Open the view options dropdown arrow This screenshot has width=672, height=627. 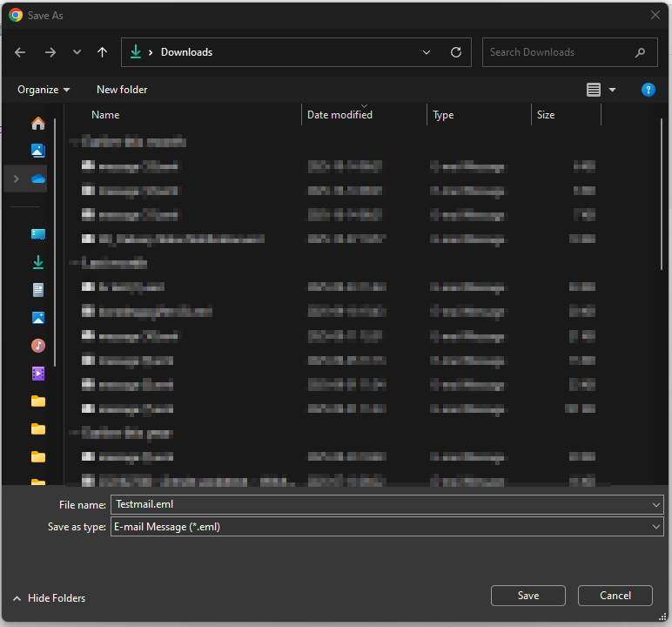pos(612,90)
